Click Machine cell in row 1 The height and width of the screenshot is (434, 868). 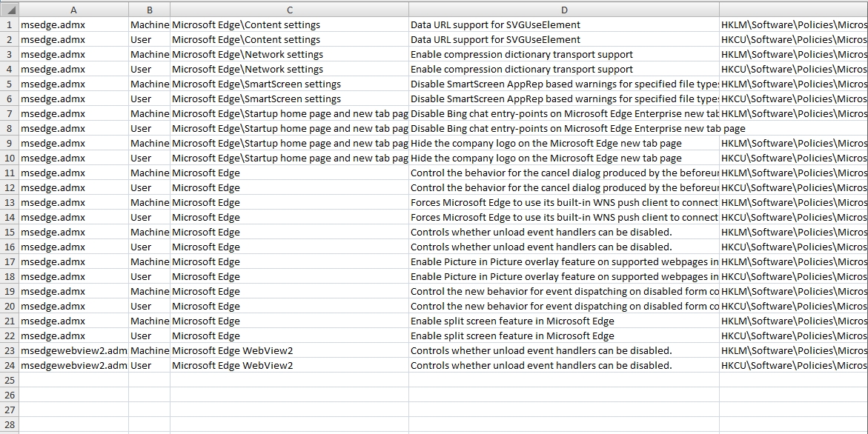150,24
